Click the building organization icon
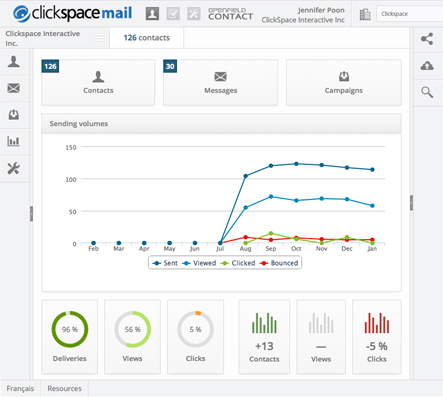The image size is (443, 397). tap(365, 14)
